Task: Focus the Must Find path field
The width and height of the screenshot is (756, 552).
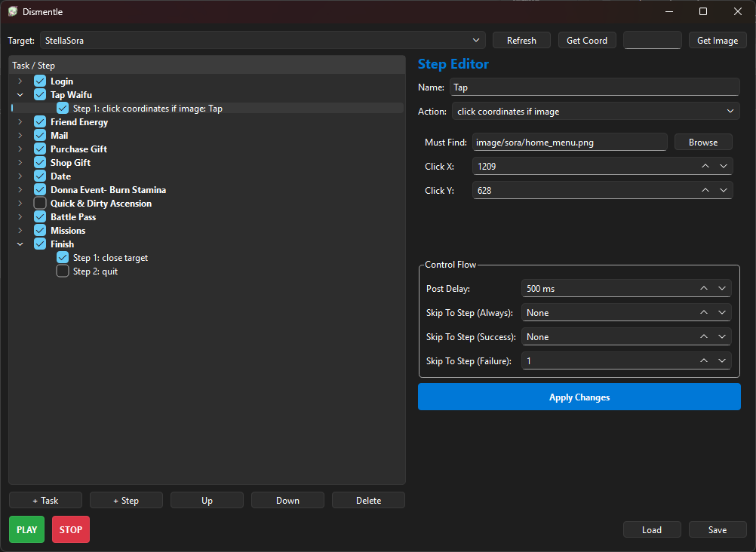Action: coord(570,143)
